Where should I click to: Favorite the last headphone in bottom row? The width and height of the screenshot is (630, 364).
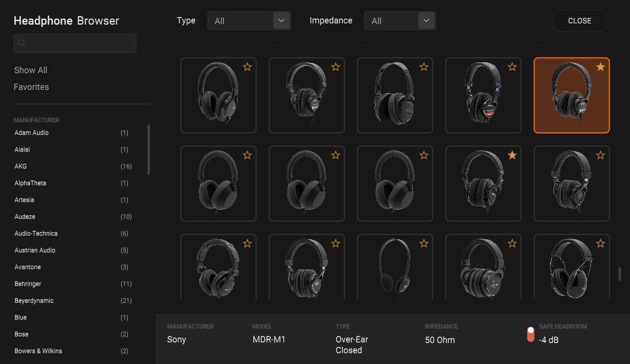601,243
